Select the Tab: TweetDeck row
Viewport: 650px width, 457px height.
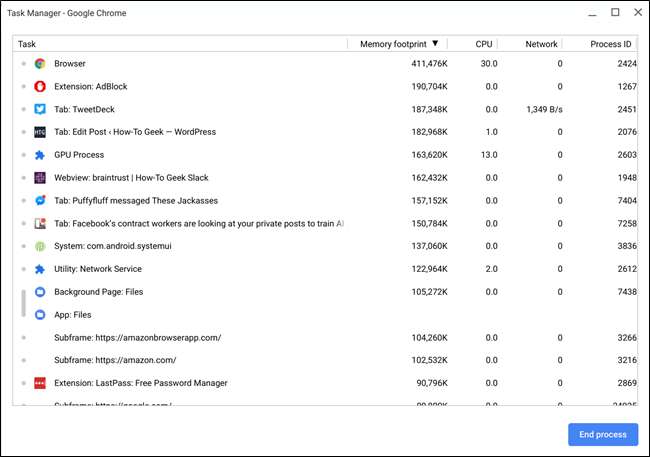(325, 109)
